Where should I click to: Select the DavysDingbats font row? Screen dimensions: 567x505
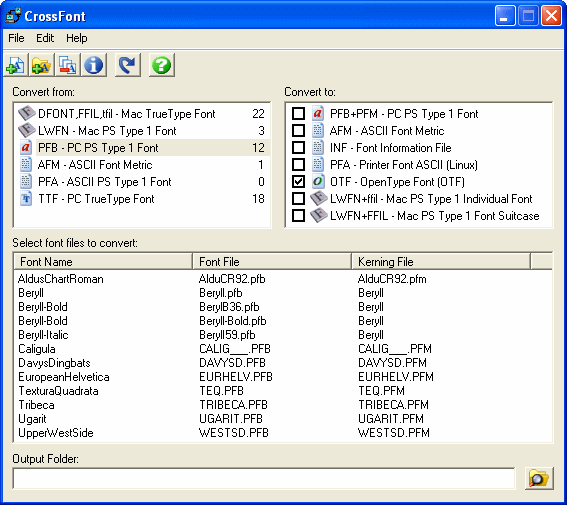(283, 363)
